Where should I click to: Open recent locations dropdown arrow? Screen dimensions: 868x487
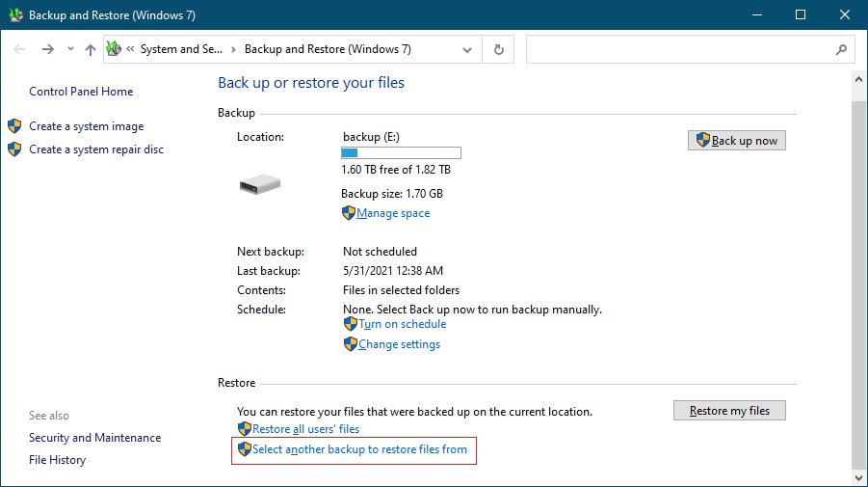[70, 49]
